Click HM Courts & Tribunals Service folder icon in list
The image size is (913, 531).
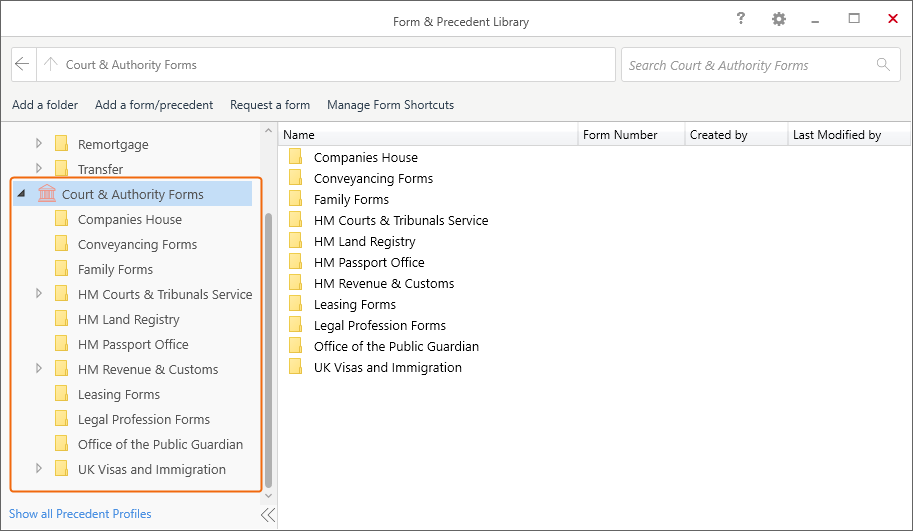(x=296, y=220)
